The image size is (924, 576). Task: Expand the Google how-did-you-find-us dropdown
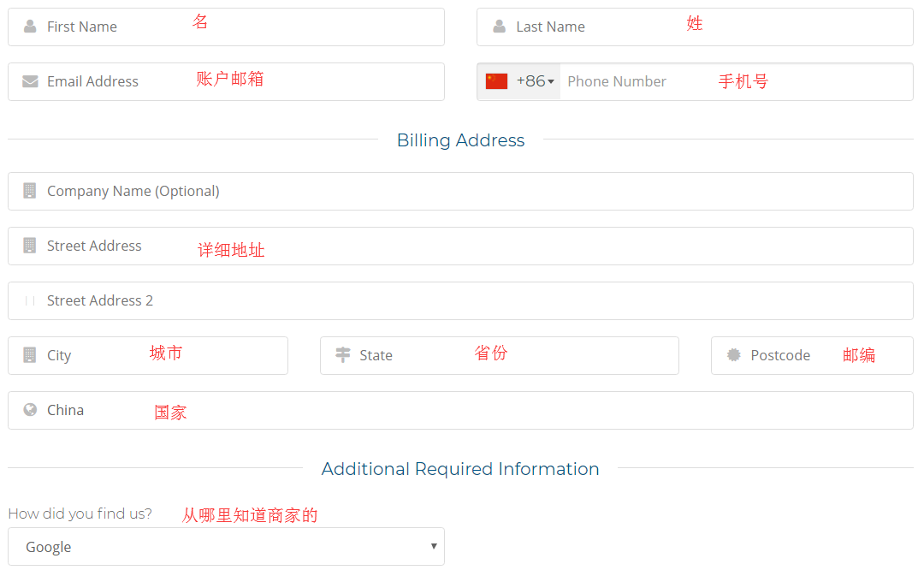pyautogui.click(x=226, y=547)
